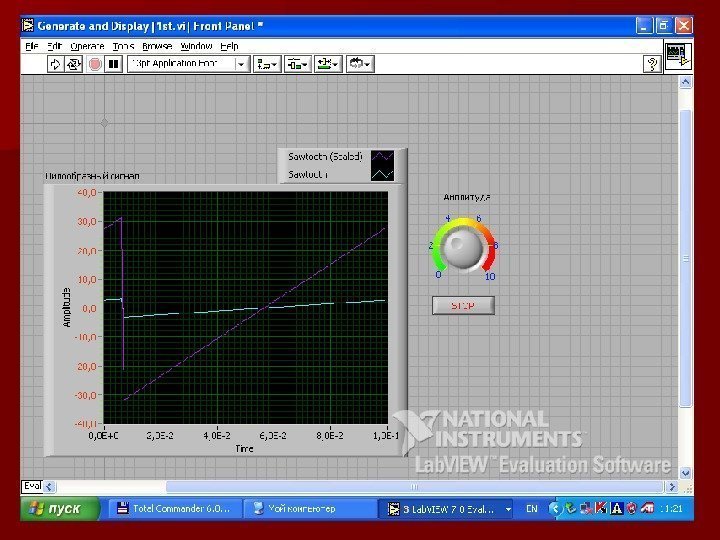Screen dimensions: 720x540
Task: Open the Reorder objects dropdown
Action: click(x=359, y=64)
